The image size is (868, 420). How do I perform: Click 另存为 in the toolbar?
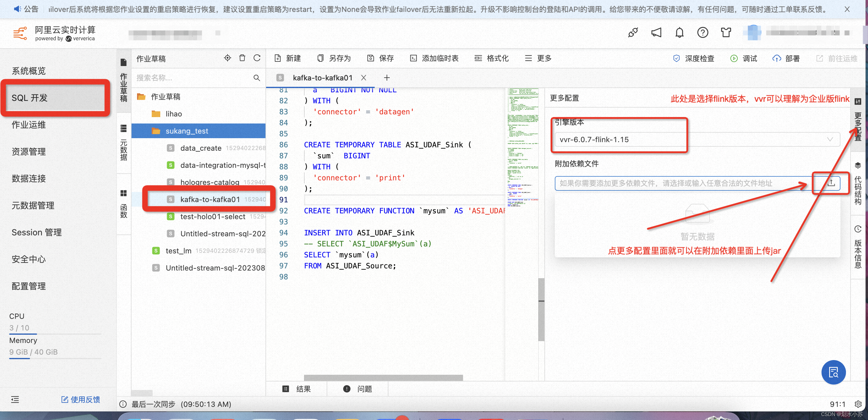tap(334, 58)
